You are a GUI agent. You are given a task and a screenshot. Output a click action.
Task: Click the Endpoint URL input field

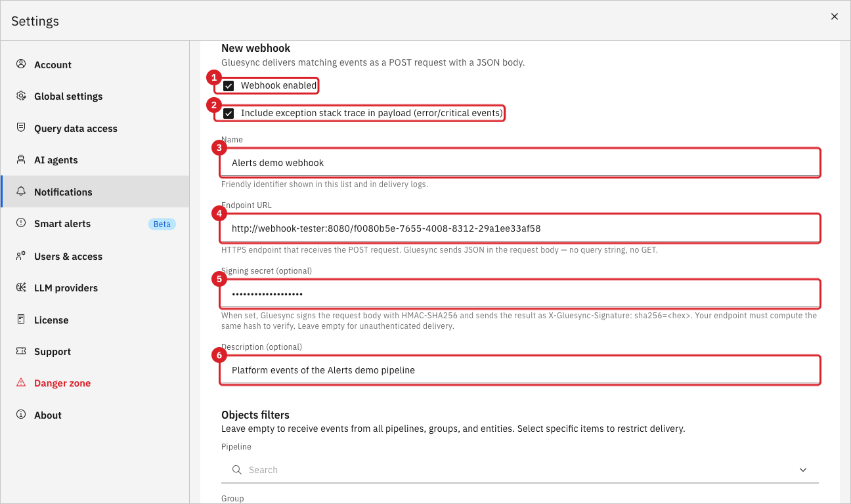coord(520,228)
